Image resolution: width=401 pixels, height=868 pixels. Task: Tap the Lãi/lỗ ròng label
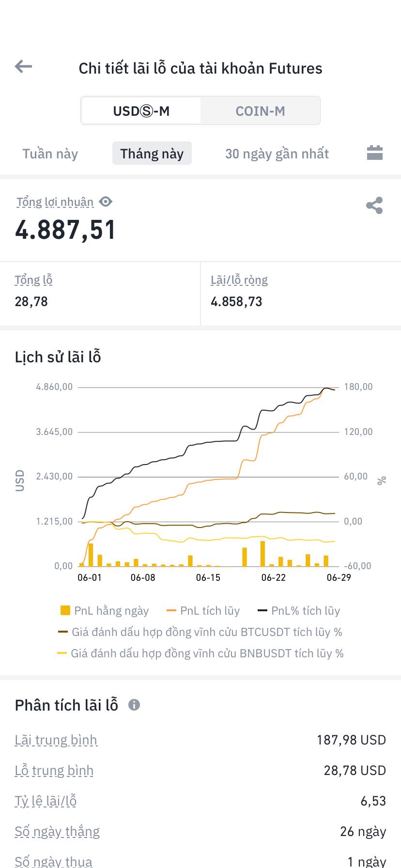click(x=239, y=280)
